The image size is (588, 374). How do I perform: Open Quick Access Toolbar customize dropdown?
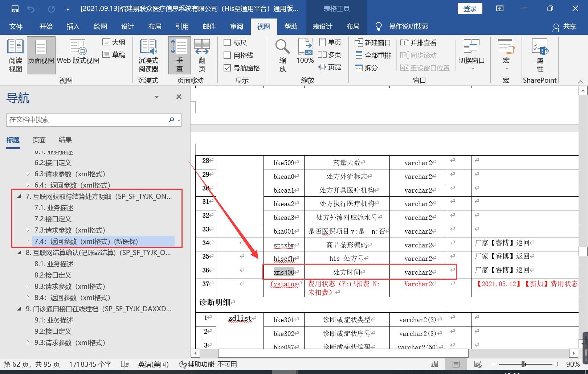click(x=68, y=9)
